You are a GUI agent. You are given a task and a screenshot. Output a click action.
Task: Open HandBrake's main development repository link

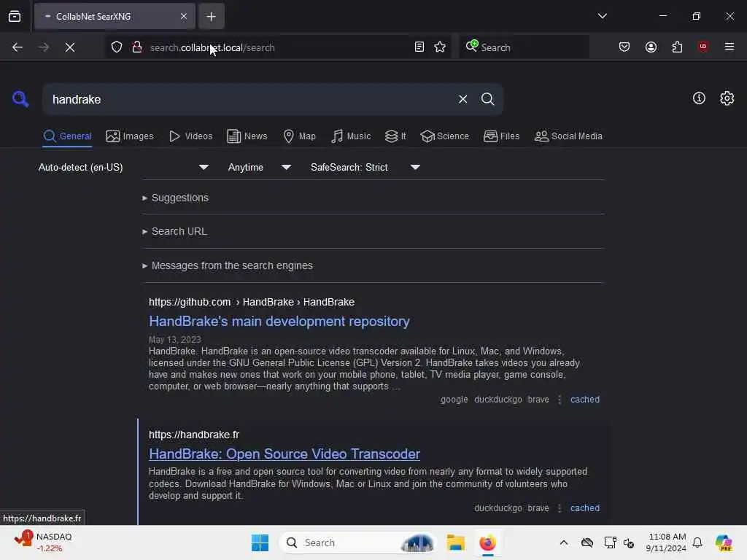pyautogui.click(x=279, y=322)
